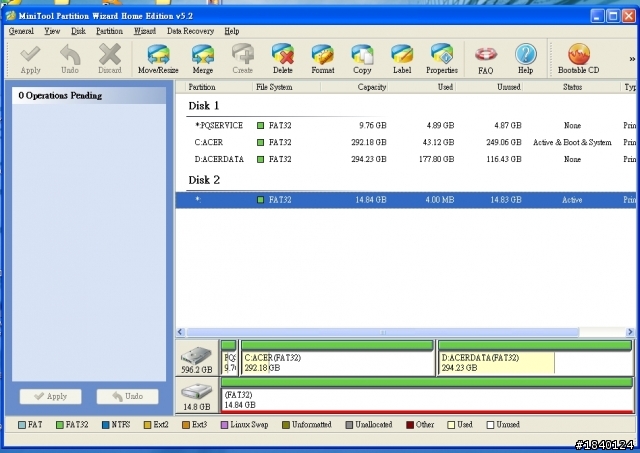Click Active & Boot & System status cell
The image size is (640, 453).
572,142
